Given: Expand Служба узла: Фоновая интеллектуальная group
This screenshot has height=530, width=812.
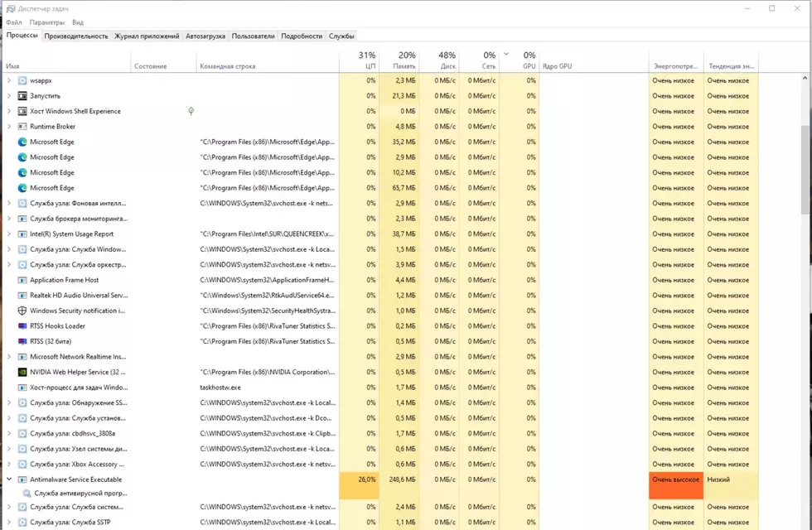Looking at the screenshot, I should coord(9,204).
